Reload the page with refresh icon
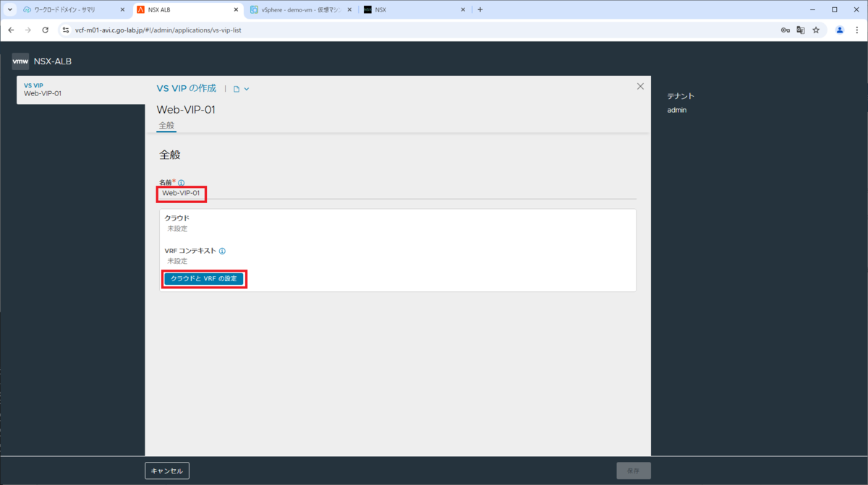The image size is (868, 485). click(46, 30)
